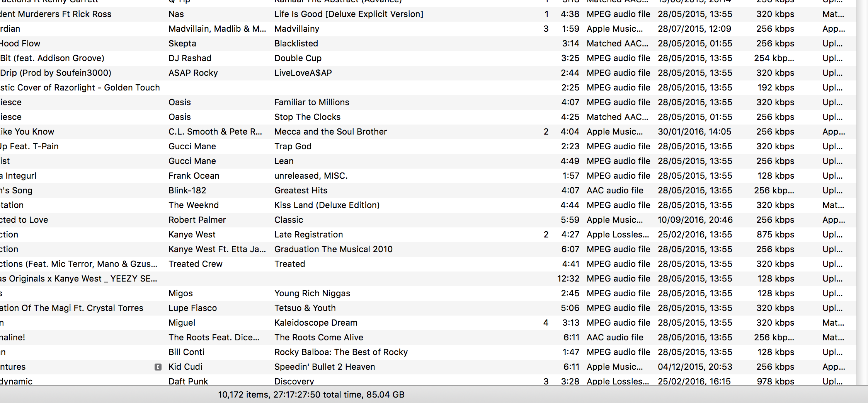
Task: Select the Daft Punk artist cell
Action: [188, 381]
